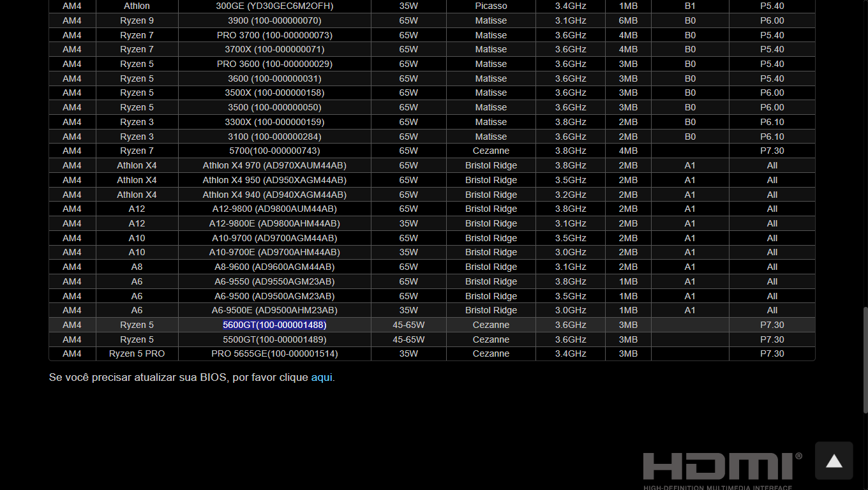Select highlighted text 5600GT(100-000001488)
This screenshot has width=868, height=490.
274,325
